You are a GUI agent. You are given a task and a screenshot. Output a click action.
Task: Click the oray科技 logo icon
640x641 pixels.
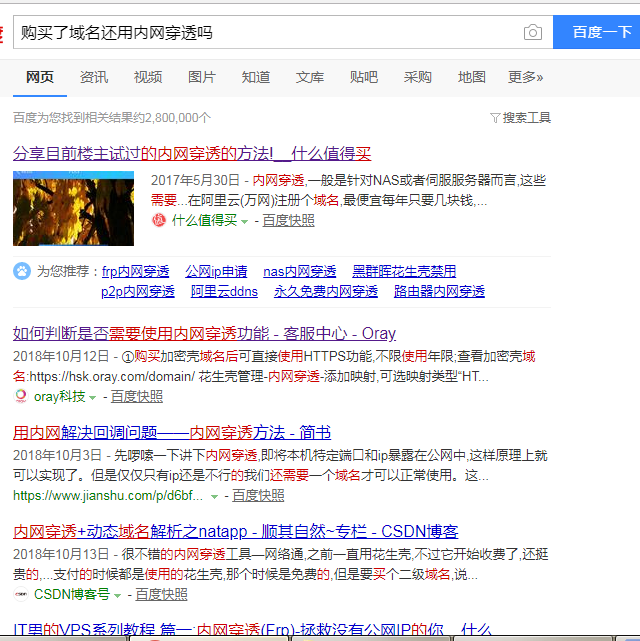coord(20,396)
